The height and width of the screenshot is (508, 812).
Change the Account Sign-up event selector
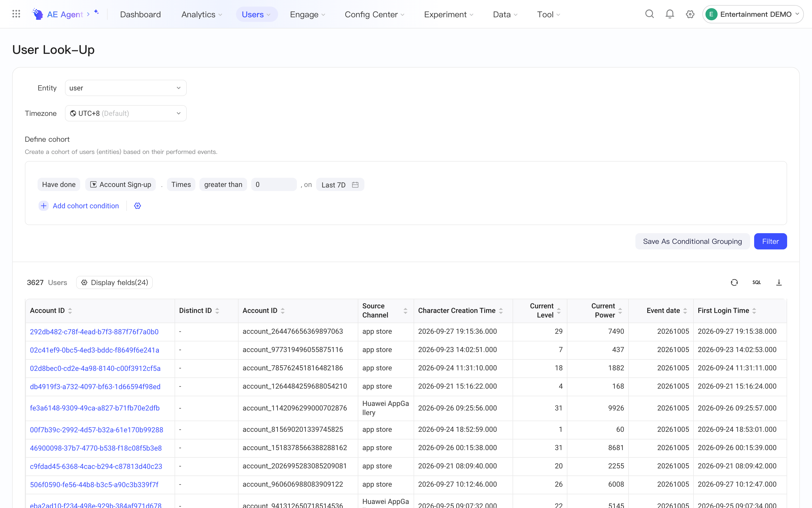121,184
